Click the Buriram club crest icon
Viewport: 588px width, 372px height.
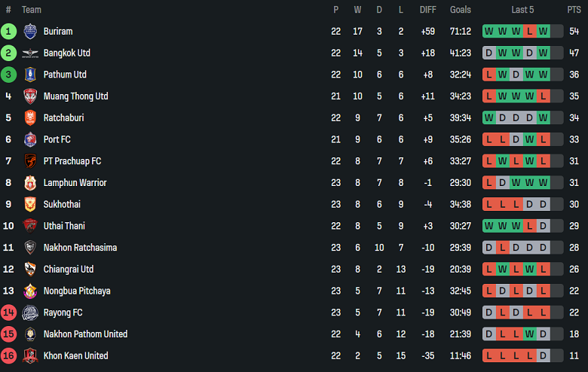[x=30, y=32]
